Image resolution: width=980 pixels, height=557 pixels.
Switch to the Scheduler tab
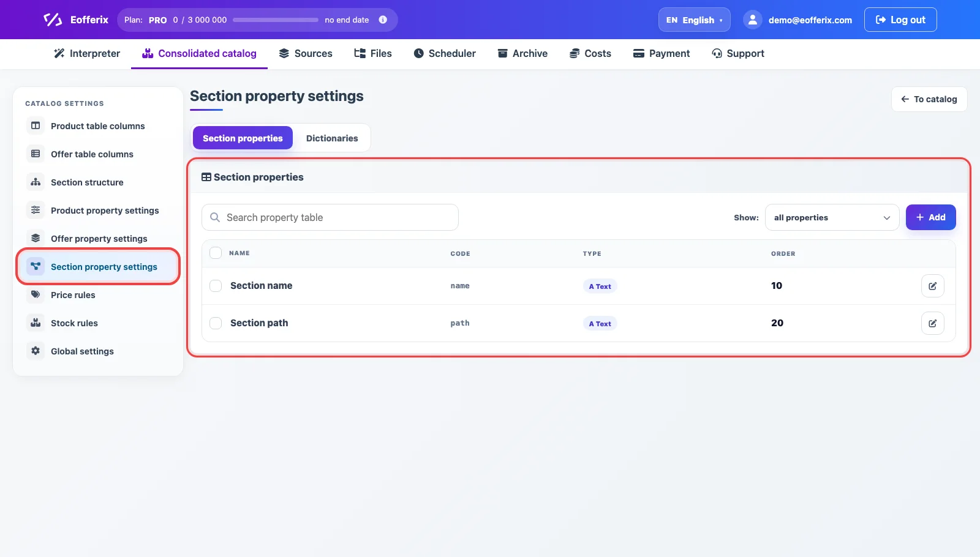tap(445, 53)
